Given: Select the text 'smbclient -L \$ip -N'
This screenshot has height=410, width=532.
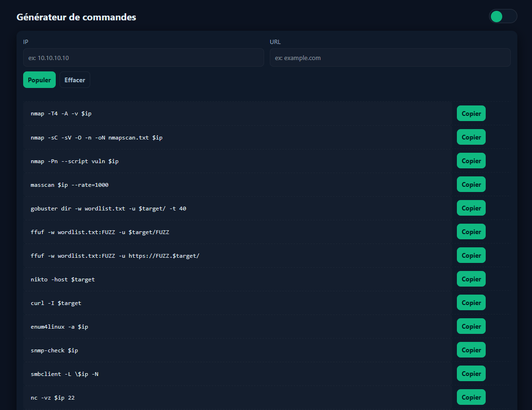Looking at the screenshot, I should (64, 374).
